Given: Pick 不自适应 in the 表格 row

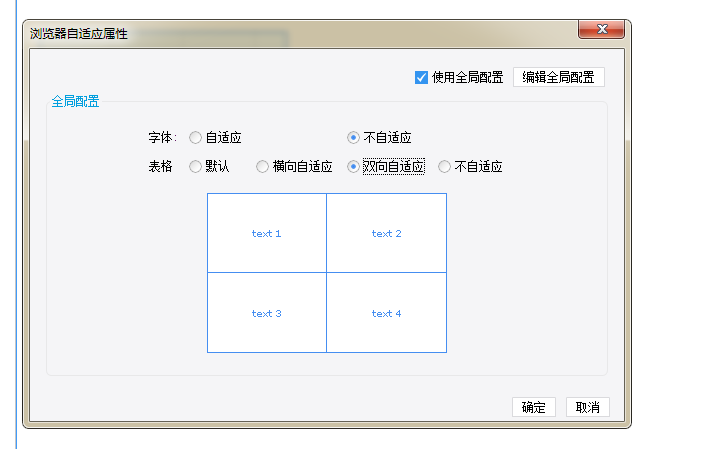Looking at the screenshot, I should coord(444,167).
